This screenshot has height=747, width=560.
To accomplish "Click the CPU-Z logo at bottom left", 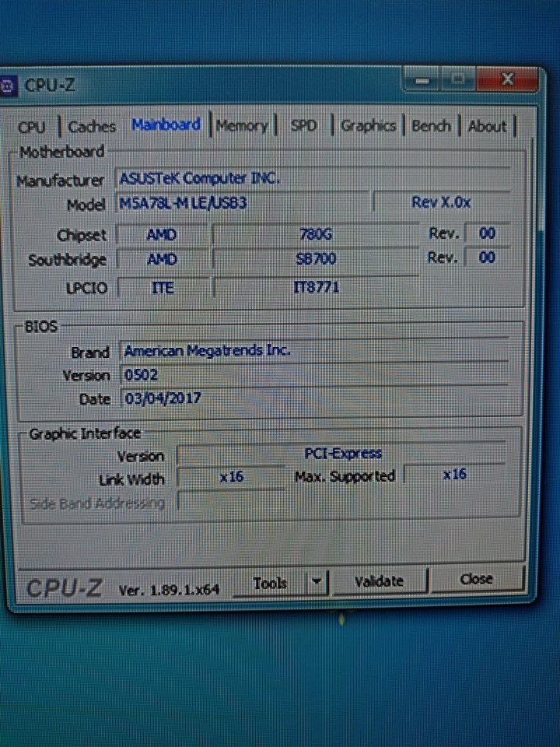I will (65, 588).
